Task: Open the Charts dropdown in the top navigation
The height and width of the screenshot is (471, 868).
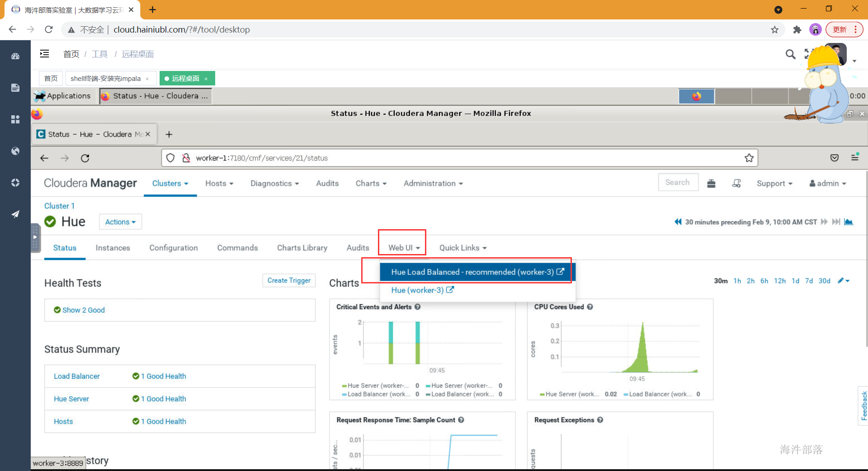Action: pyautogui.click(x=371, y=184)
